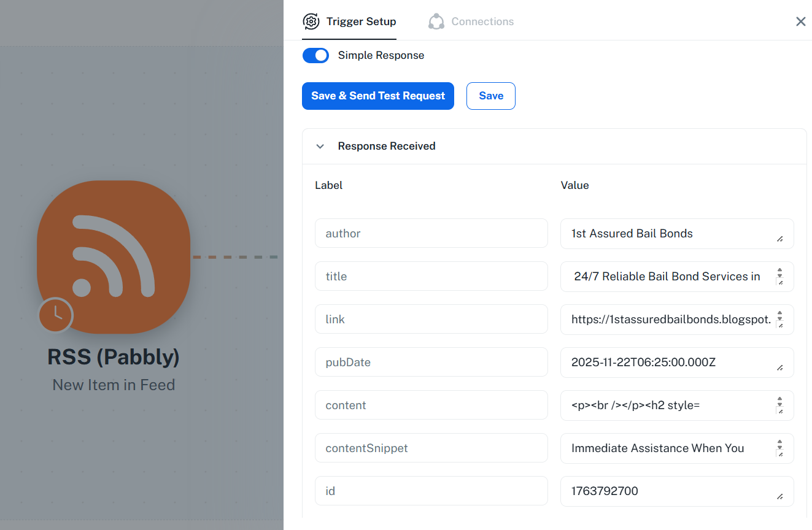Close the trigger setup panel
This screenshot has height=530, width=812.
pos(800,21)
